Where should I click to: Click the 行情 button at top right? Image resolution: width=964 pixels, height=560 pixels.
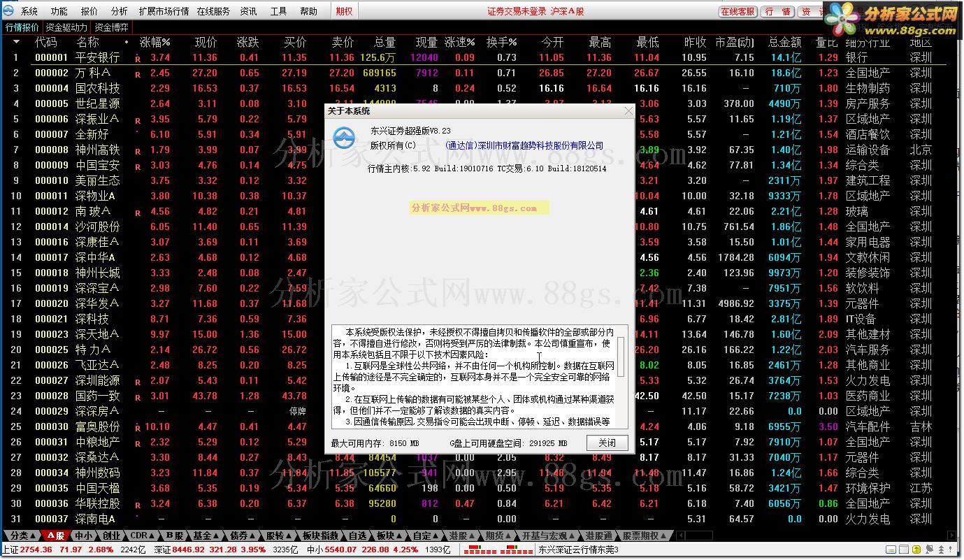(x=777, y=11)
